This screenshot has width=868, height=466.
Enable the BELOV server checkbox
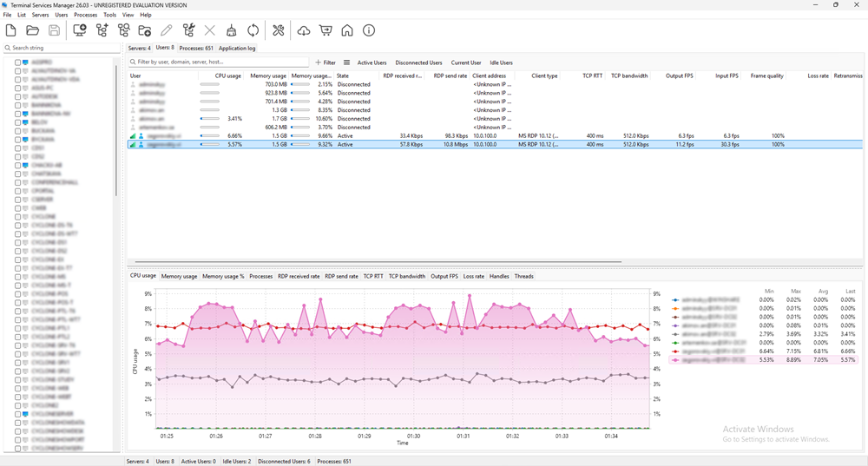pyautogui.click(x=17, y=122)
